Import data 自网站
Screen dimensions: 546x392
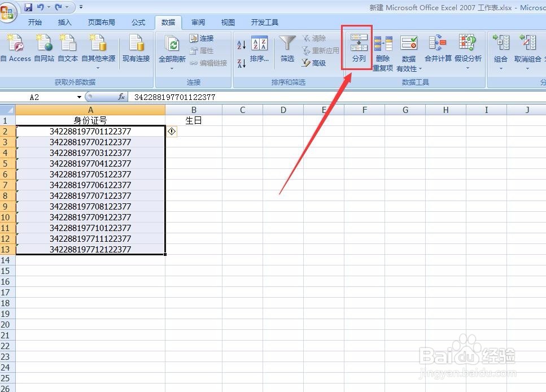[44, 48]
